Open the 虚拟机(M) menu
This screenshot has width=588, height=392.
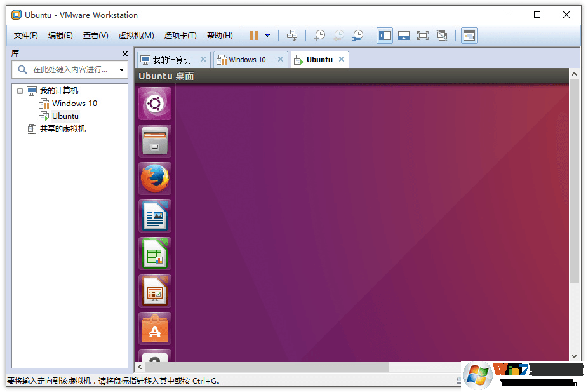[135, 35]
